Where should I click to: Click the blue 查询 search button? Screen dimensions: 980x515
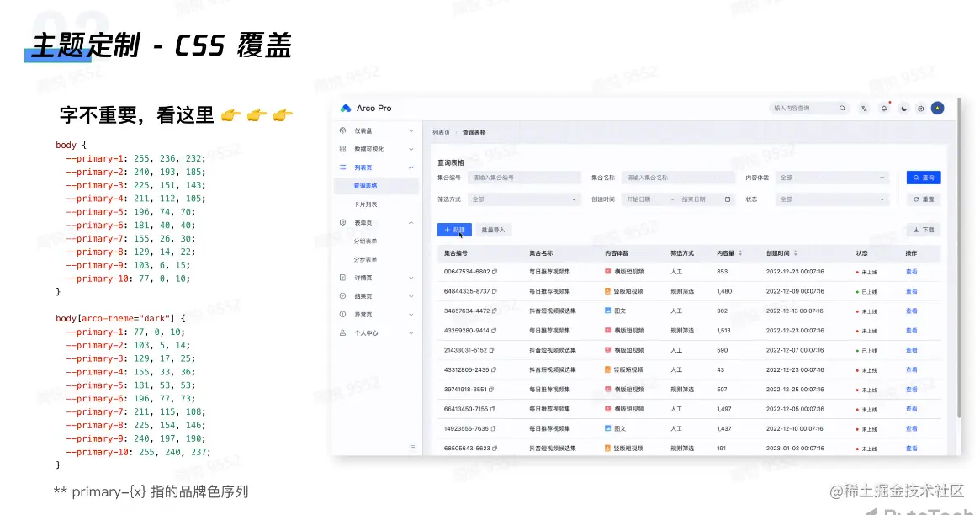tap(924, 178)
